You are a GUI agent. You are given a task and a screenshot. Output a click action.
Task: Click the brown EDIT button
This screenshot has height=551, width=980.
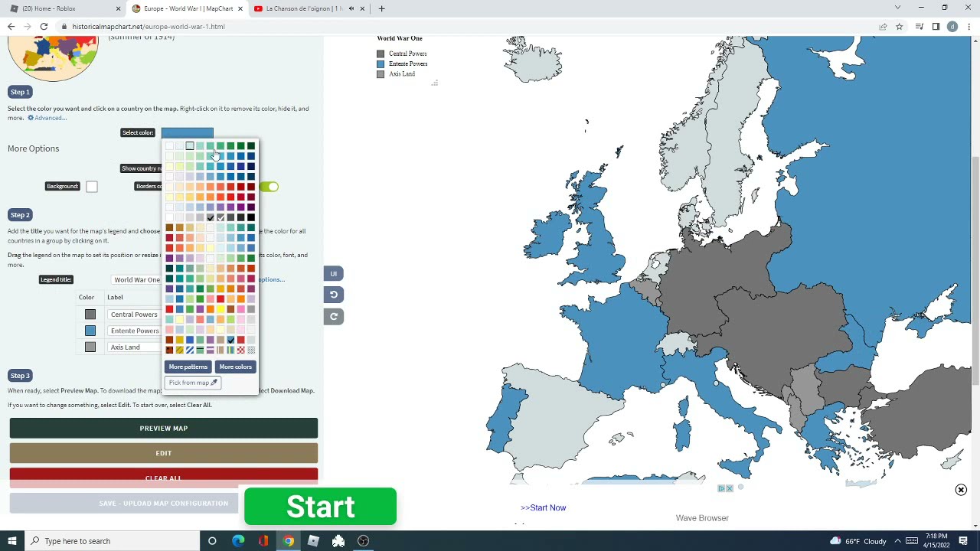point(164,453)
